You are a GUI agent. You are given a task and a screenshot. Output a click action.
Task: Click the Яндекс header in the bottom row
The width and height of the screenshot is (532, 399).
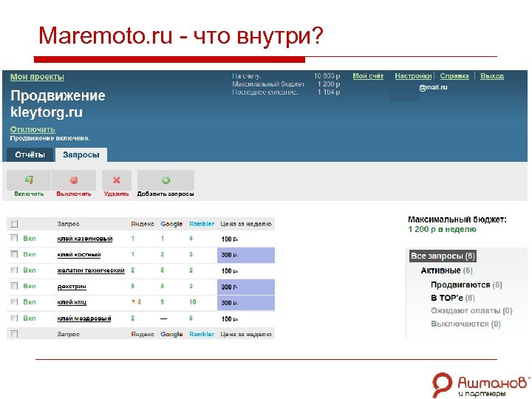pyautogui.click(x=143, y=334)
